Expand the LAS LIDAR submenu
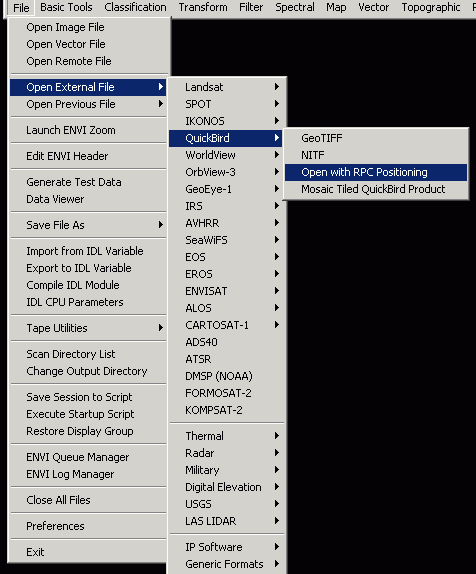The image size is (476, 574). 226,521
